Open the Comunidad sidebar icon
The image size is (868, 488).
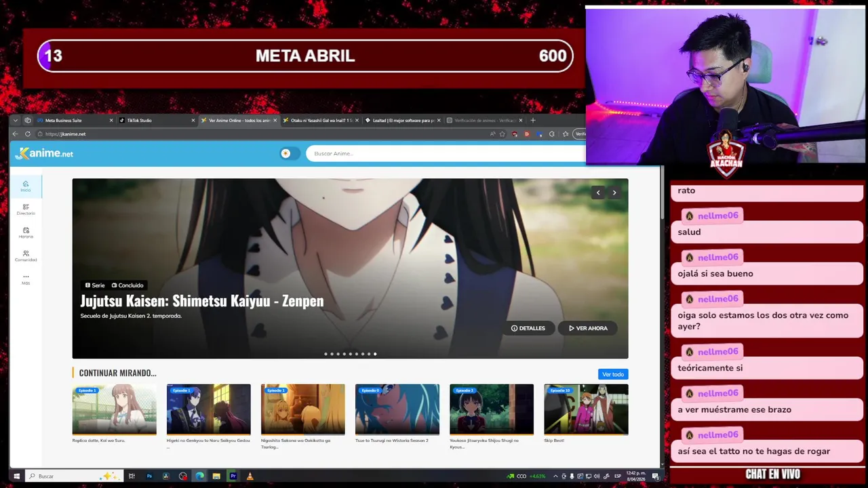click(x=26, y=256)
